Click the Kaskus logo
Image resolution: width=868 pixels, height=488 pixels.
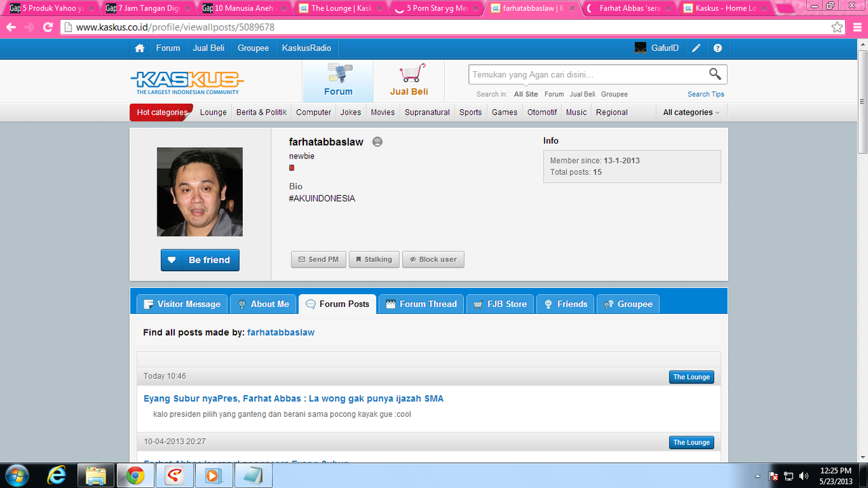point(186,82)
